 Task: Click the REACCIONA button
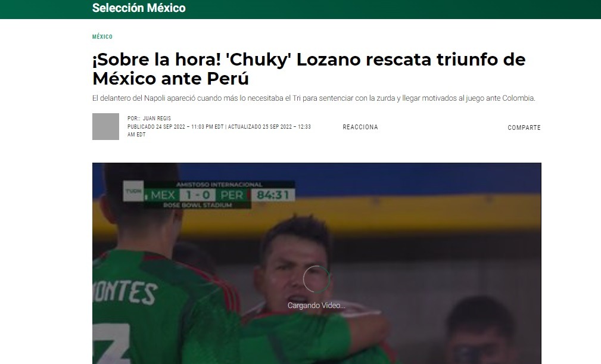tap(360, 127)
